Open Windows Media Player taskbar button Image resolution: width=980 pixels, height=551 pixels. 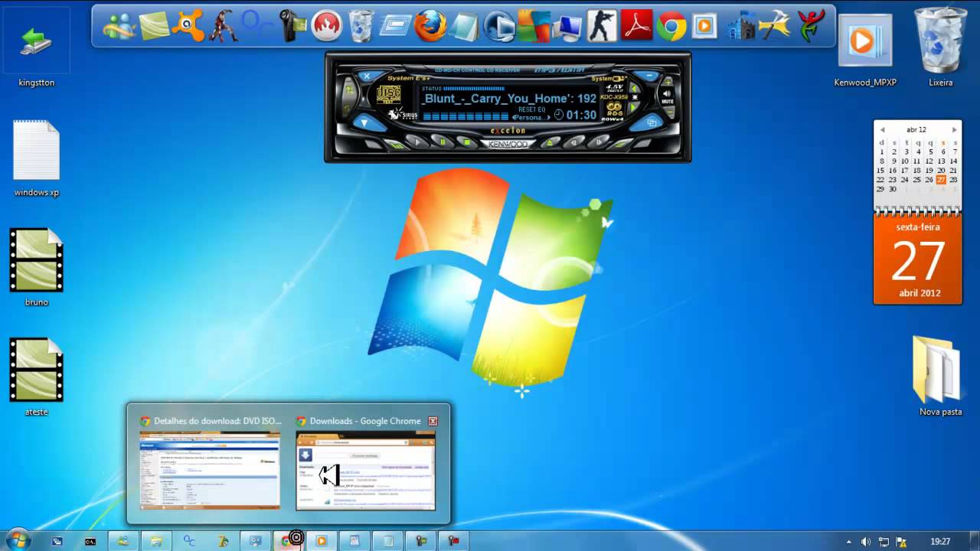322,541
